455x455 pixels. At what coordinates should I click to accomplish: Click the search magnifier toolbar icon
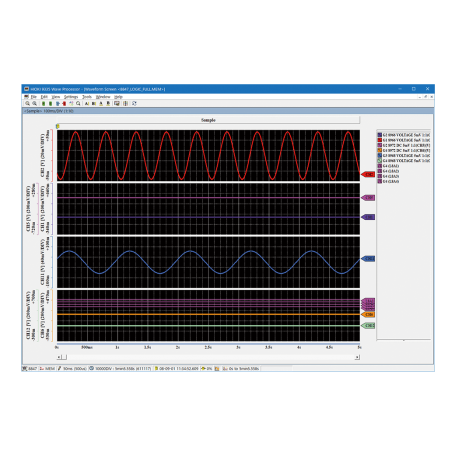[x=78, y=104]
